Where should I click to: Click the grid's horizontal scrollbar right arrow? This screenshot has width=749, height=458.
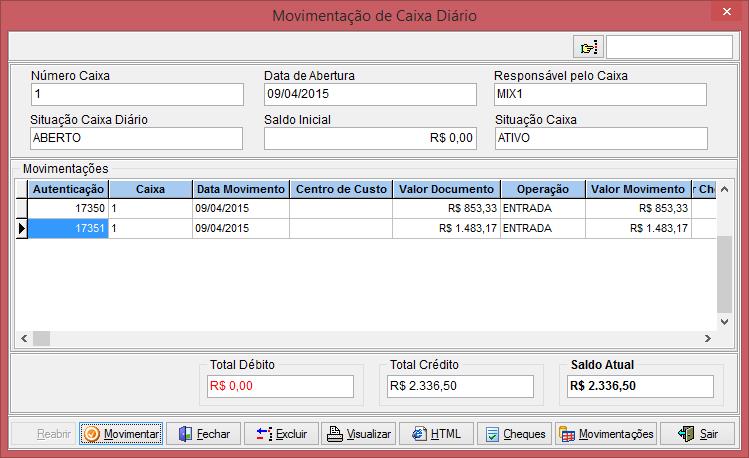pos(708,338)
